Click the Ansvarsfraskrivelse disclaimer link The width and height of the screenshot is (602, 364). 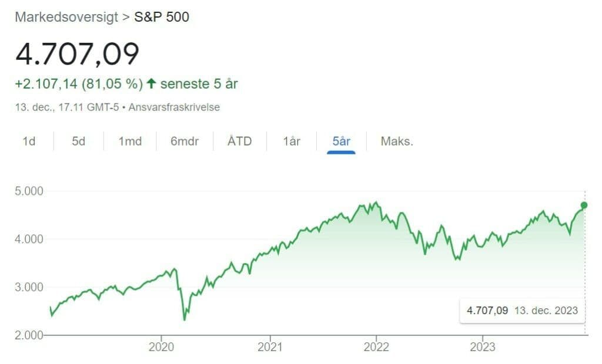[174, 107]
